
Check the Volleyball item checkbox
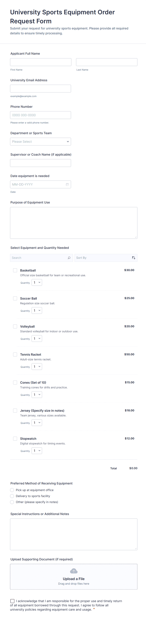(x=15, y=326)
